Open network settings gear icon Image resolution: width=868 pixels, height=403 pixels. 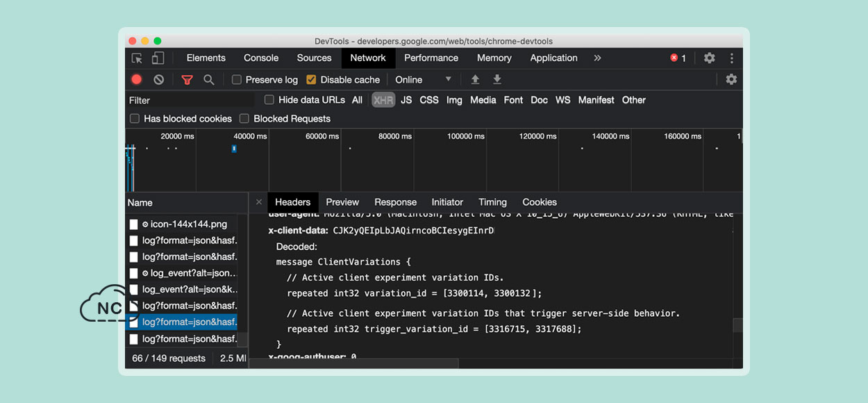[731, 80]
